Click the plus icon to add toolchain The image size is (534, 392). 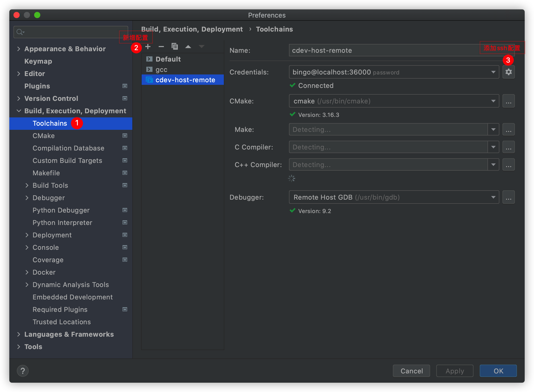pos(148,47)
